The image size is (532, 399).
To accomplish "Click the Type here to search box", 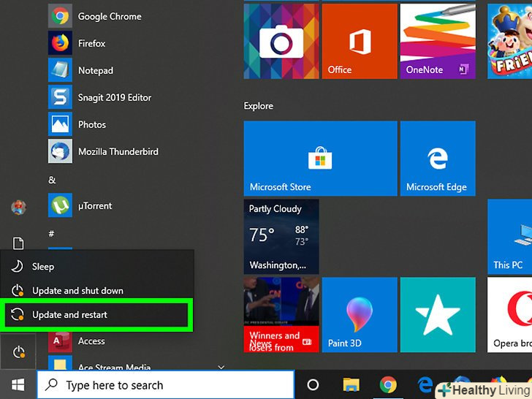I will tap(166, 384).
